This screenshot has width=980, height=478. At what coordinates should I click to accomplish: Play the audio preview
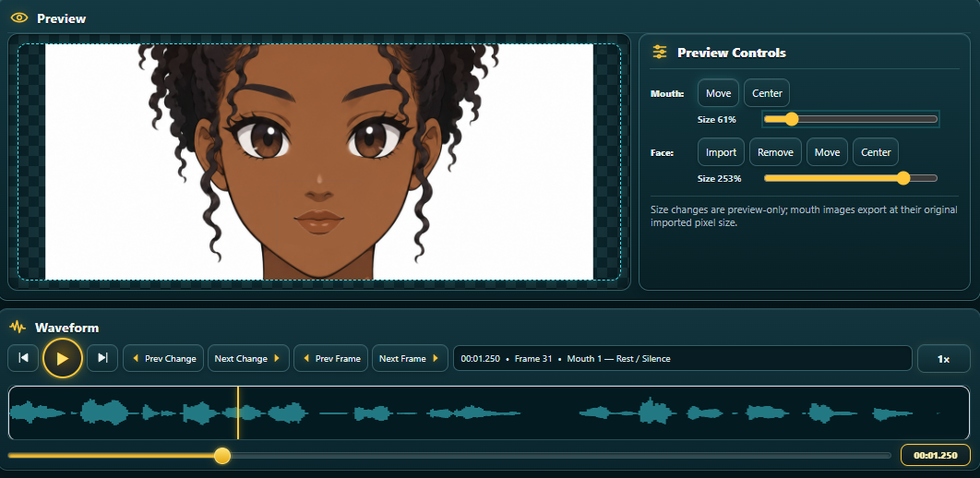(63, 358)
